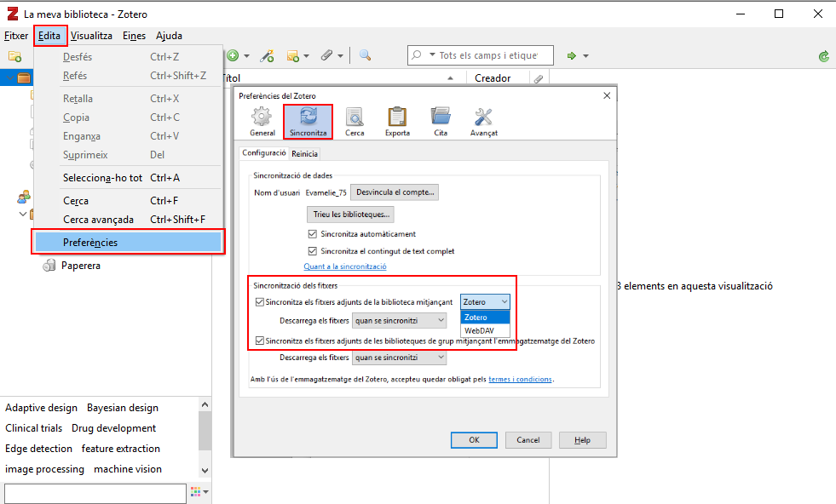Toggle sync group library files checkbox
836x504 pixels.
click(260, 341)
